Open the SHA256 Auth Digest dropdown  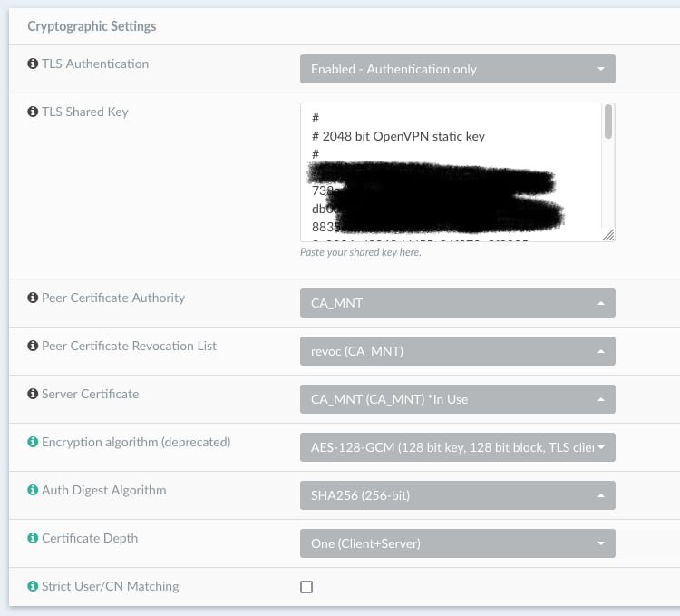(457, 495)
